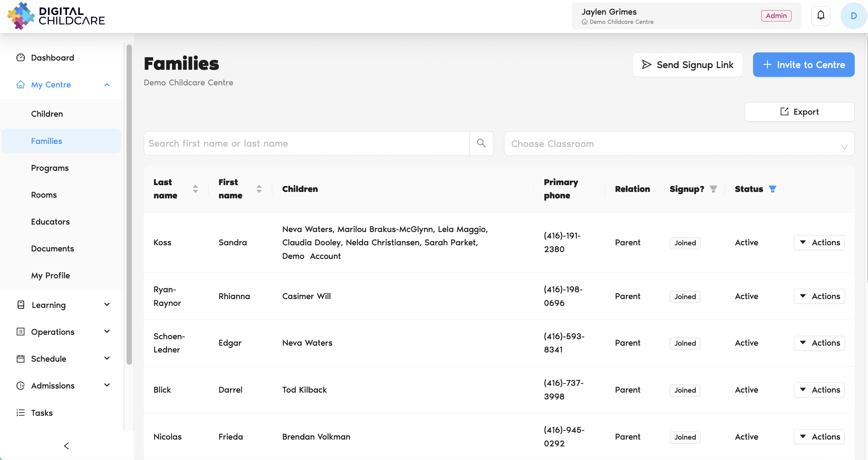This screenshot has width=868, height=460.
Task: Open Actions dropdown for Darrel Blick
Action: (x=819, y=390)
